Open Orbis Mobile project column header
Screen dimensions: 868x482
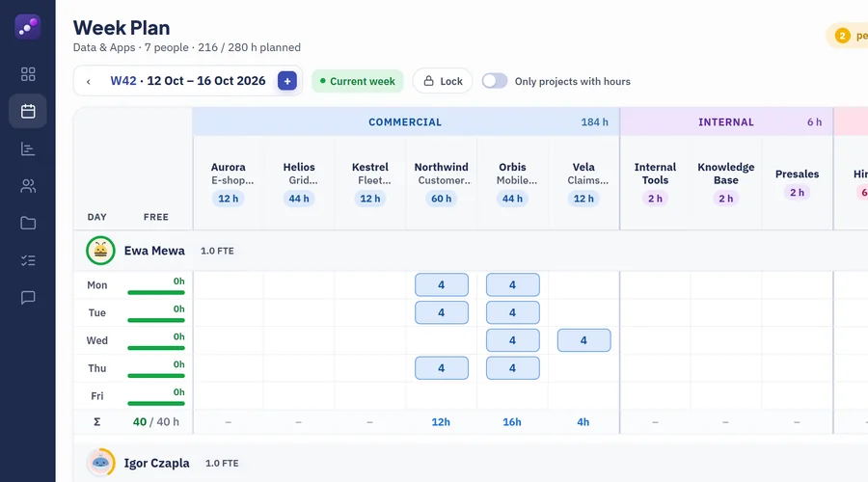pos(513,182)
